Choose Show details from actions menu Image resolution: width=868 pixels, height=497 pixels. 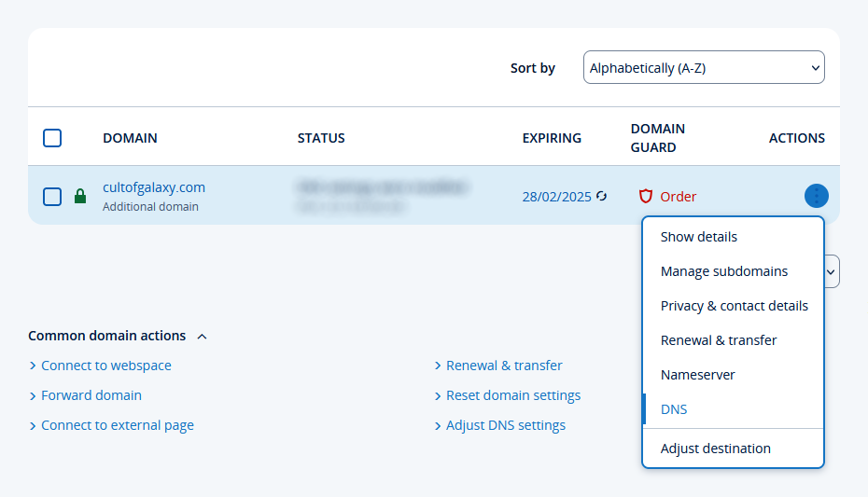click(x=698, y=237)
